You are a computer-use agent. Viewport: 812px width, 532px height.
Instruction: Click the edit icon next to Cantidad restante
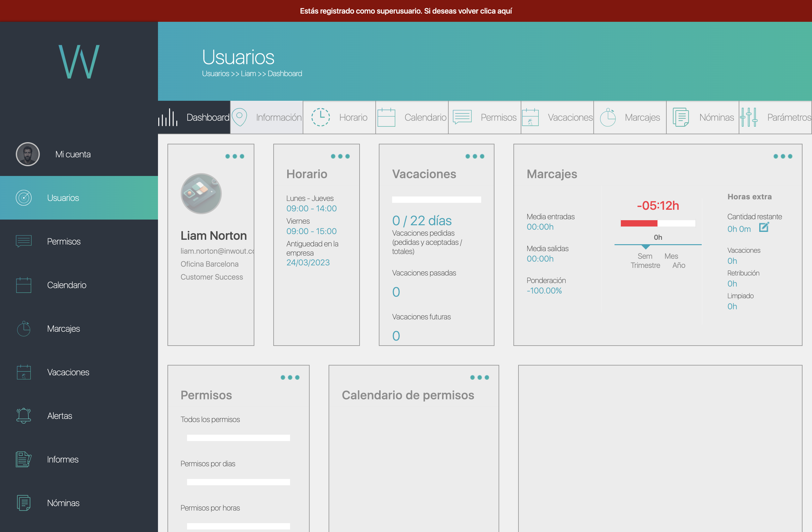click(x=764, y=227)
